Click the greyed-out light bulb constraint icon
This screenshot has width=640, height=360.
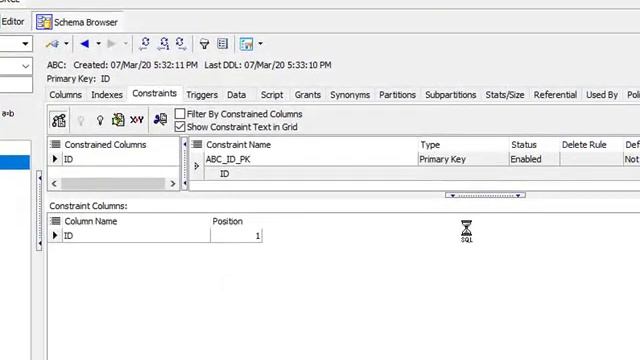click(81, 120)
